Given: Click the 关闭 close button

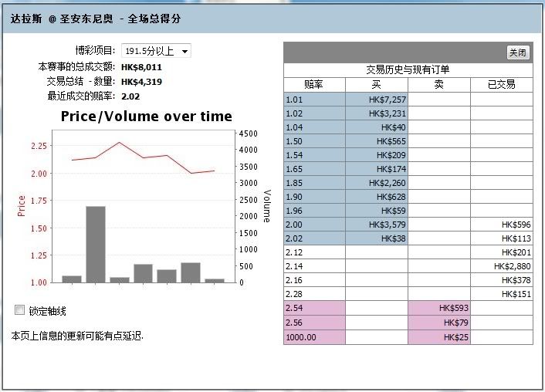Looking at the screenshot, I should point(518,52).
